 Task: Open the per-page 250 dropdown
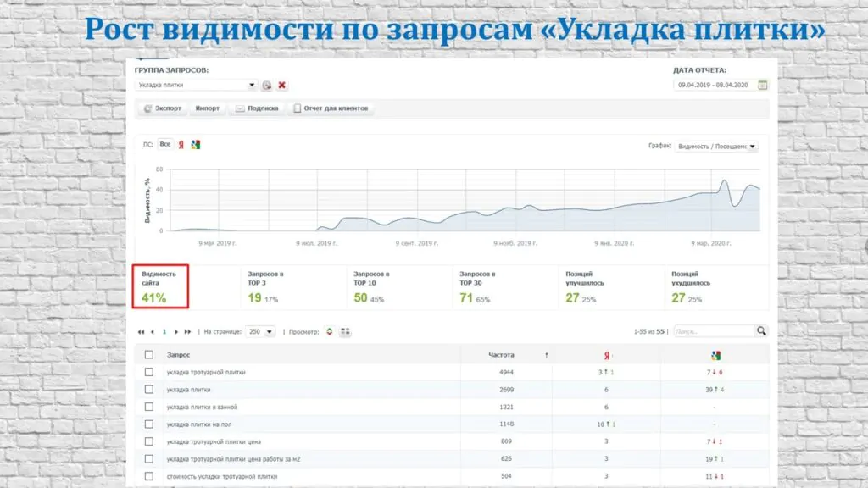coord(260,332)
